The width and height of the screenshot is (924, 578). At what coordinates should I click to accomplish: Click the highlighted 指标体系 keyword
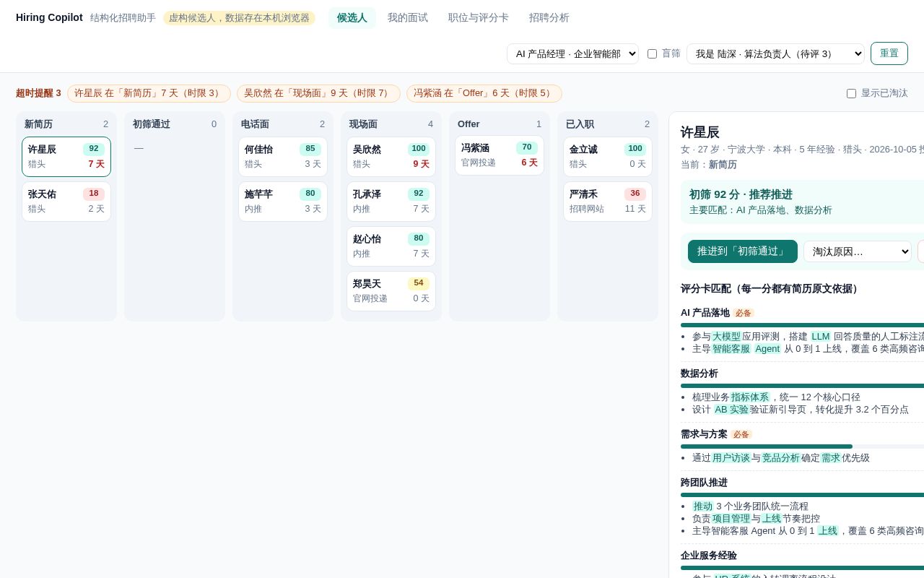[x=750, y=397]
